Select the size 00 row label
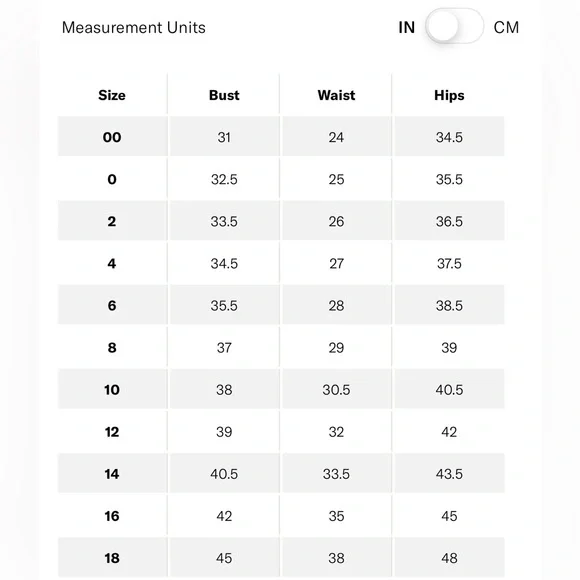The width and height of the screenshot is (580, 580). (x=112, y=137)
